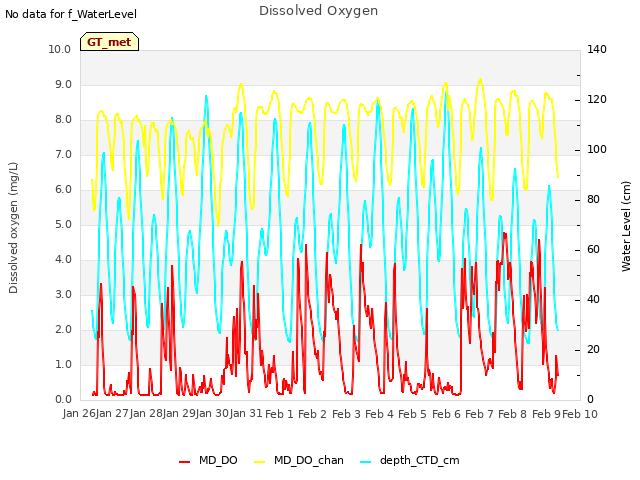Click the 140 right axis value

coord(597,49)
